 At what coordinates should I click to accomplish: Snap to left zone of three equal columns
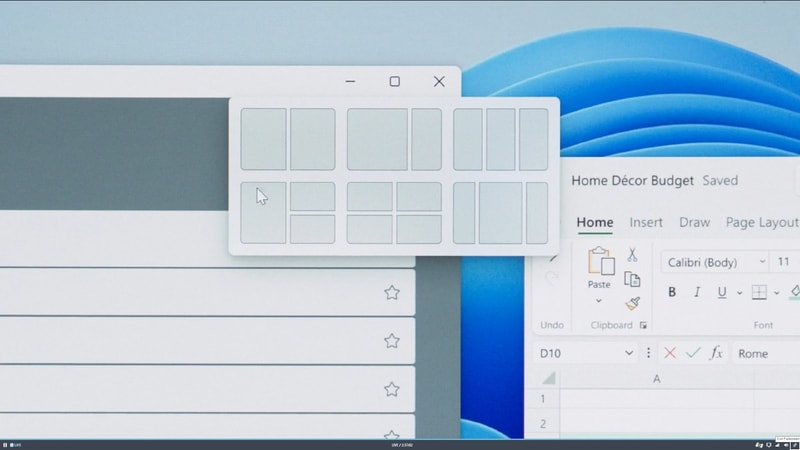coord(468,139)
